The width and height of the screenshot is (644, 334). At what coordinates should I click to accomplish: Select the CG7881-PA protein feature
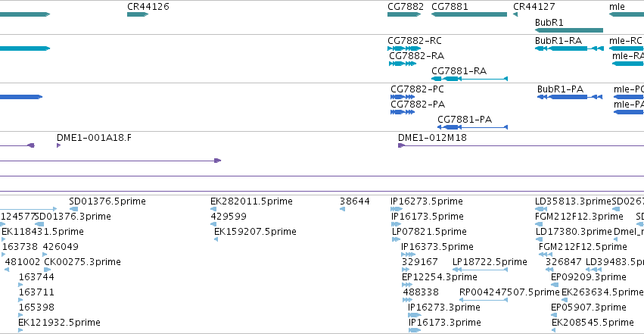472,127
